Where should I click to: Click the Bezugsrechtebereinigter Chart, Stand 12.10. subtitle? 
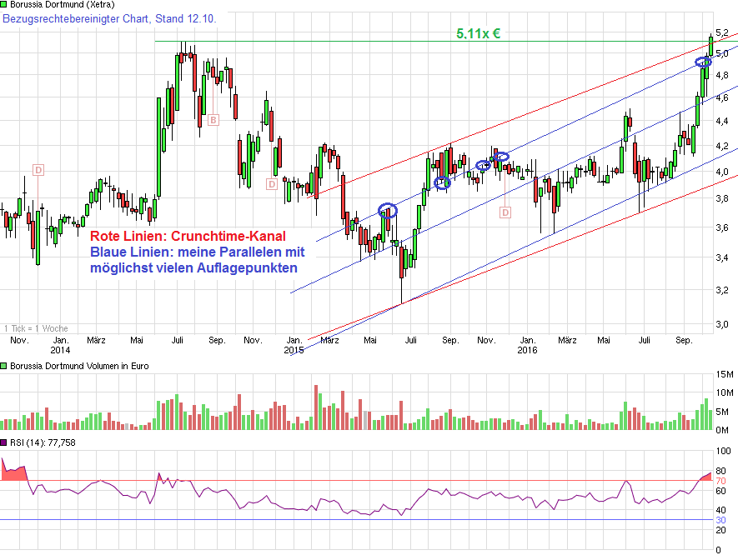(109, 19)
